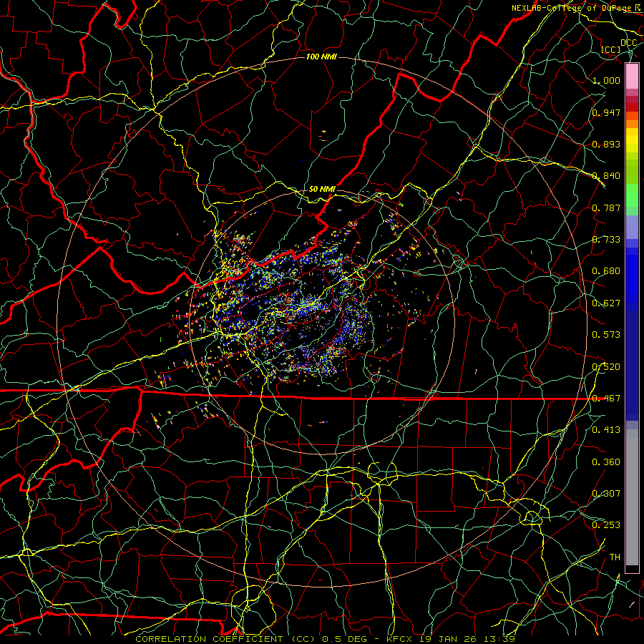The width and height of the screenshot is (644, 644).
Task: Click the 1.000 scale value
Action: pos(606,80)
